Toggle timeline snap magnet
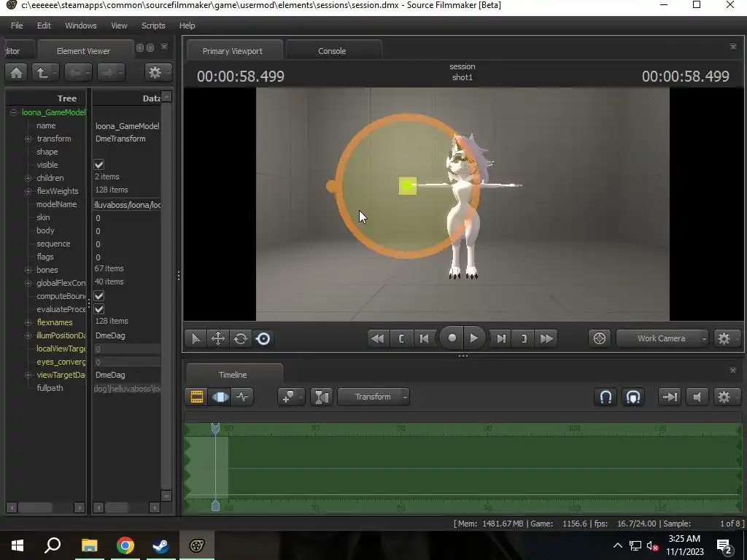Image resolution: width=747 pixels, height=560 pixels. click(605, 397)
